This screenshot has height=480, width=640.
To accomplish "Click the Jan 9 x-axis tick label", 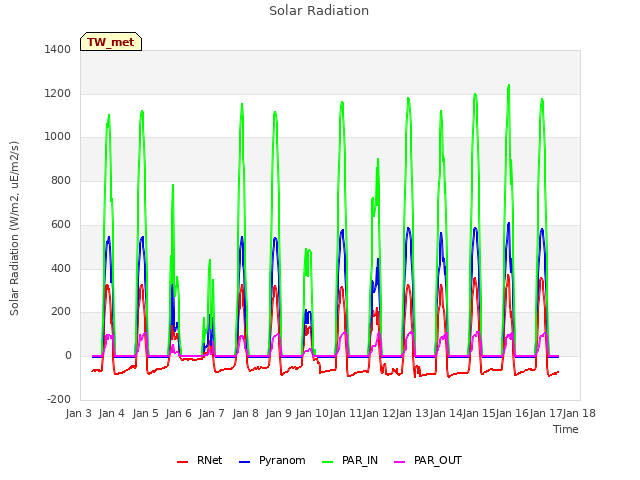I will (279, 413).
